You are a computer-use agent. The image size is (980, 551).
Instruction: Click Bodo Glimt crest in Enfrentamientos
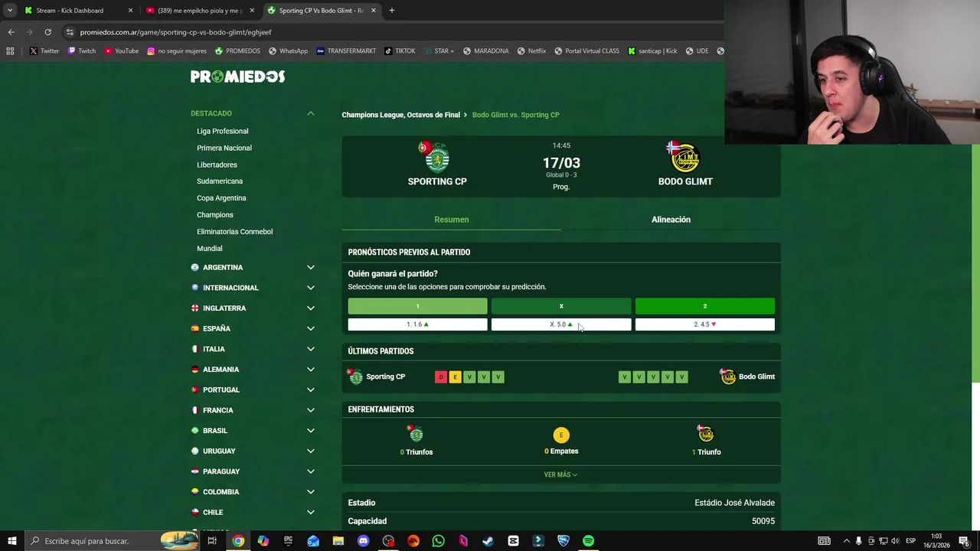[x=705, y=433]
